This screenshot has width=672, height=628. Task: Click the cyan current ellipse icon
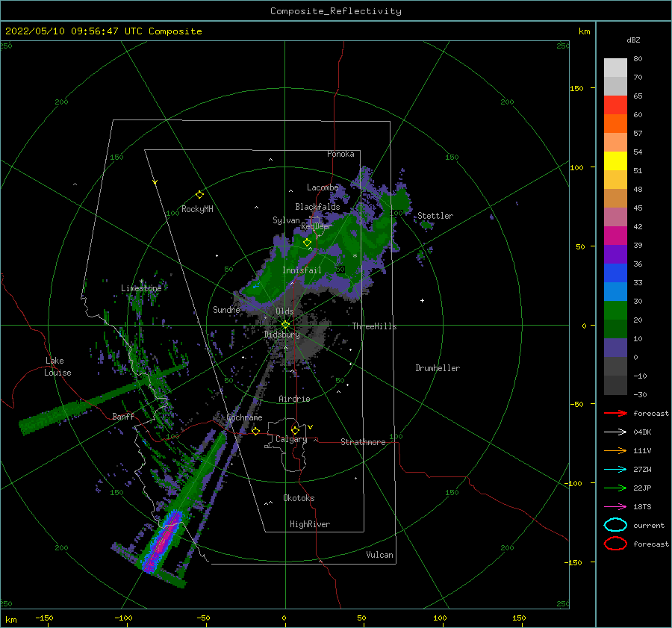615,525
